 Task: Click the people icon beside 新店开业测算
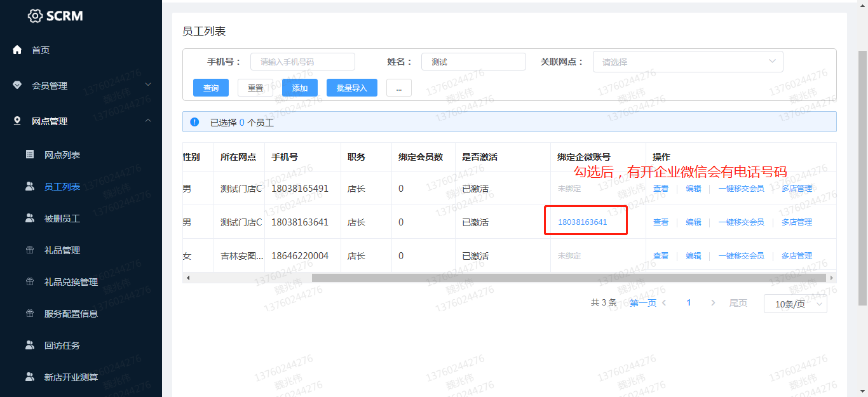30,377
